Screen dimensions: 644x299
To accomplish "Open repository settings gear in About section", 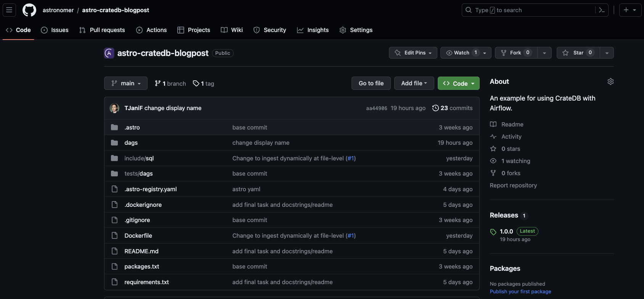I will 610,82.
